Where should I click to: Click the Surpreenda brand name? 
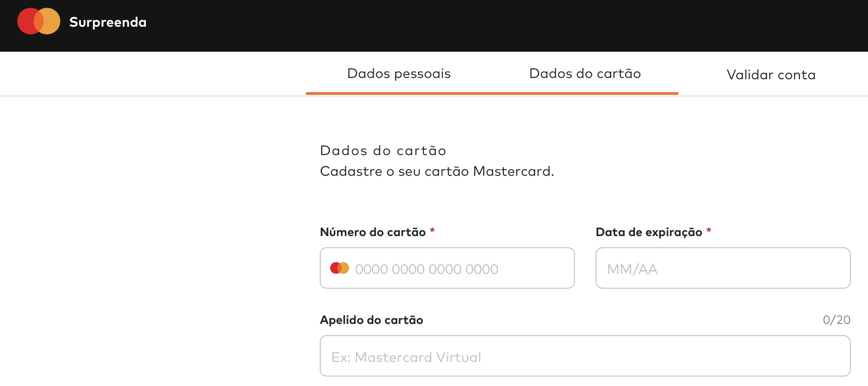coord(108,22)
